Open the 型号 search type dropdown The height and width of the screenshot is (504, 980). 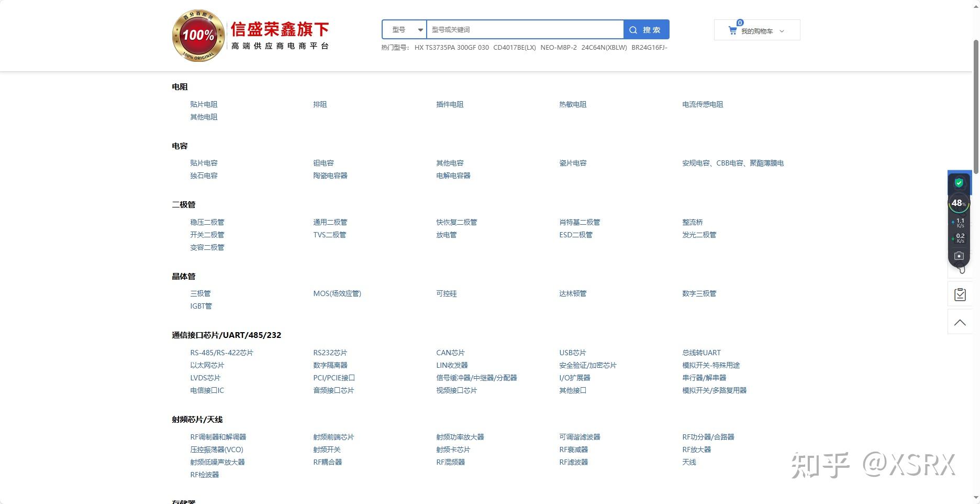click(405, 30)
